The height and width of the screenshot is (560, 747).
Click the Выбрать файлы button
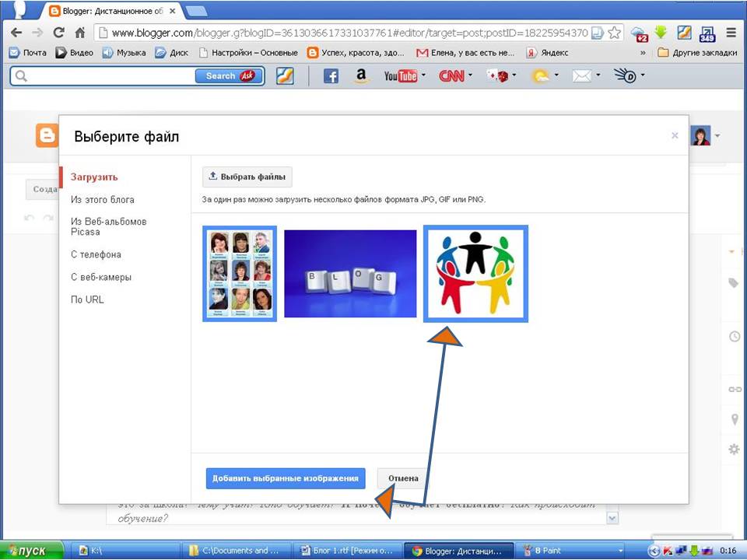(x=247, y=177)
